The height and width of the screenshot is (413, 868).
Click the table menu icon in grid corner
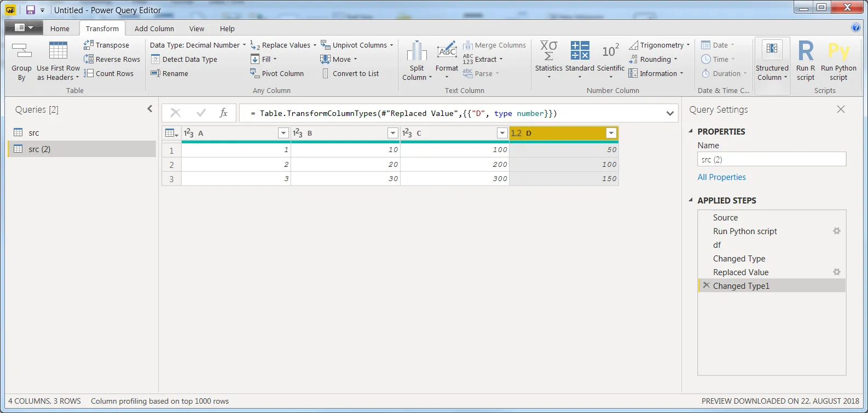(x=171, y=133)
